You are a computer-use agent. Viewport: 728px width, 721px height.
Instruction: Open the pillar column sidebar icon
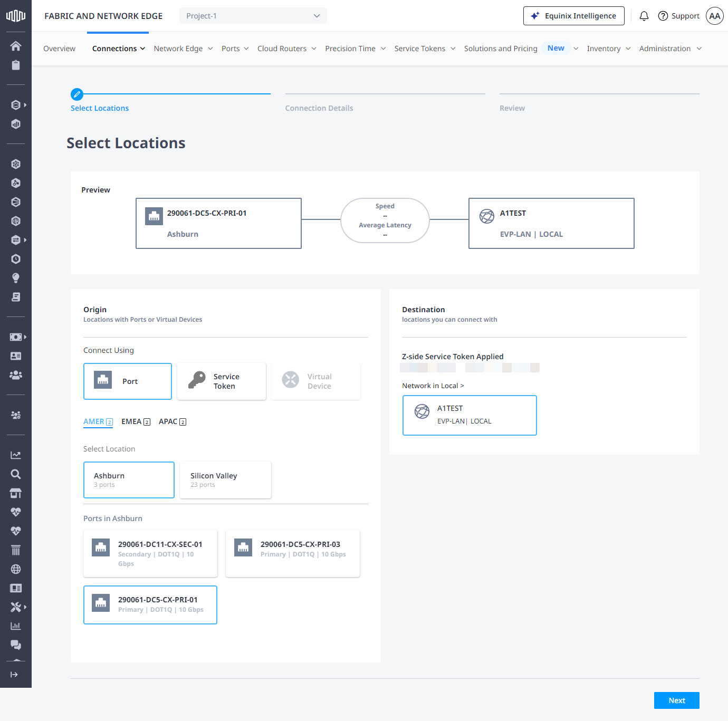[16, 550]
